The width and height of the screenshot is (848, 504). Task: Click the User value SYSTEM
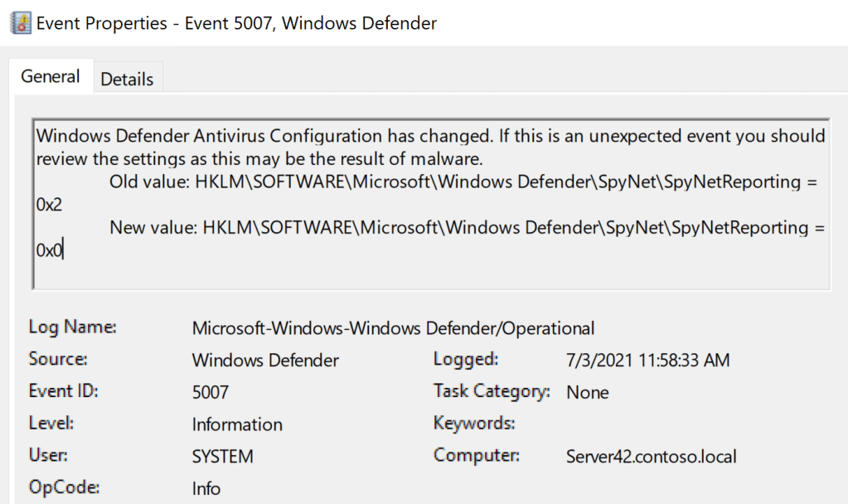pyautogui.click(x=222, y=456)
